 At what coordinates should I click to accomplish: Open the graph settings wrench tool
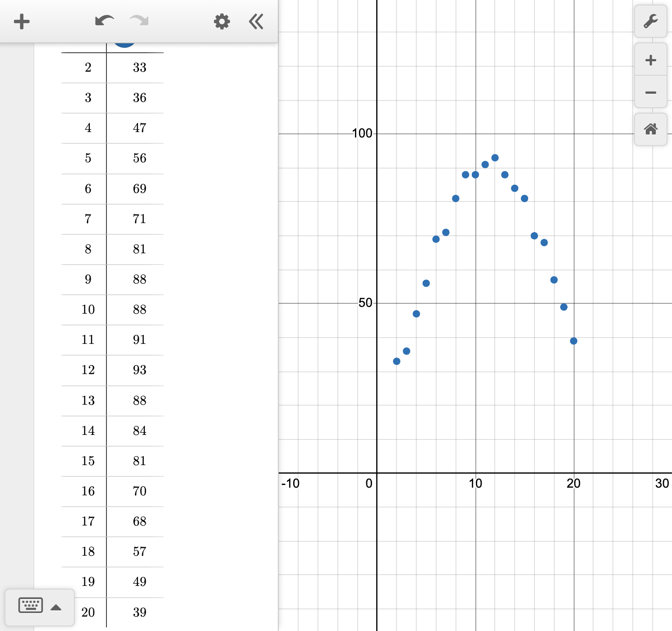point(651,21)
